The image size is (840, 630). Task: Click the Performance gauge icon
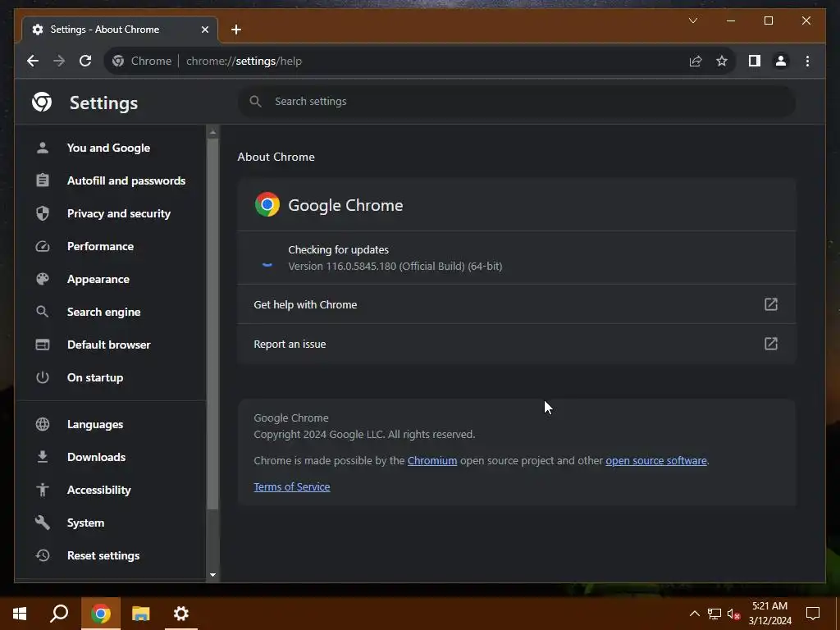43,246
